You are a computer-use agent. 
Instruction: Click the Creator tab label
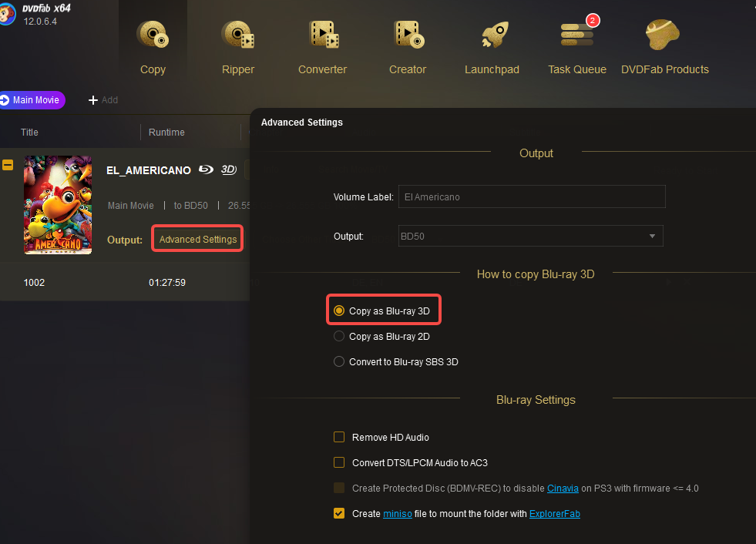click(x=408, y=69)
